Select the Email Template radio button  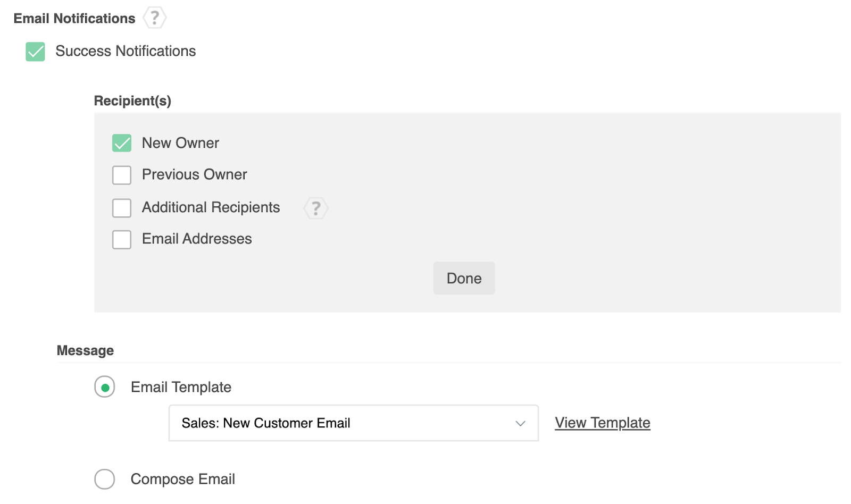105,387
